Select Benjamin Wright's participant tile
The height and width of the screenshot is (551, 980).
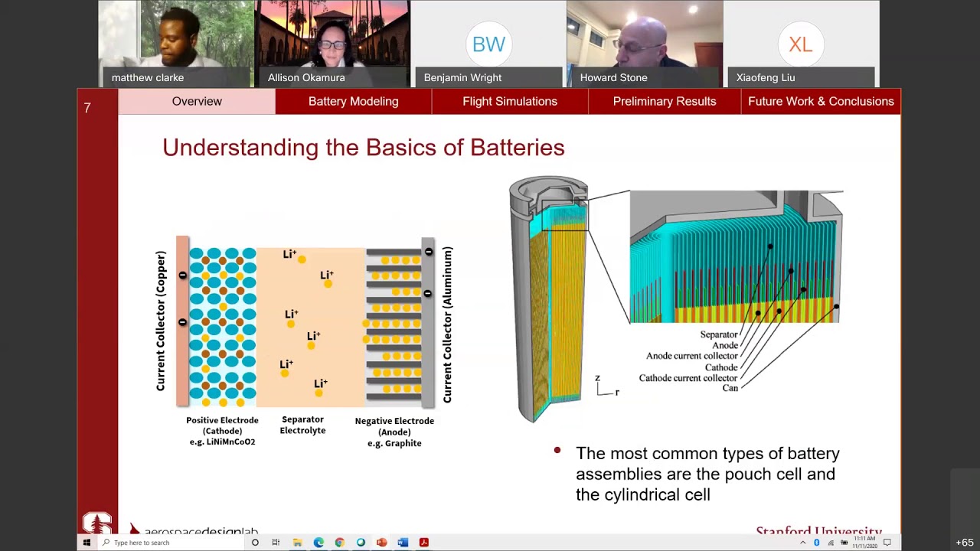pos(488,44)
